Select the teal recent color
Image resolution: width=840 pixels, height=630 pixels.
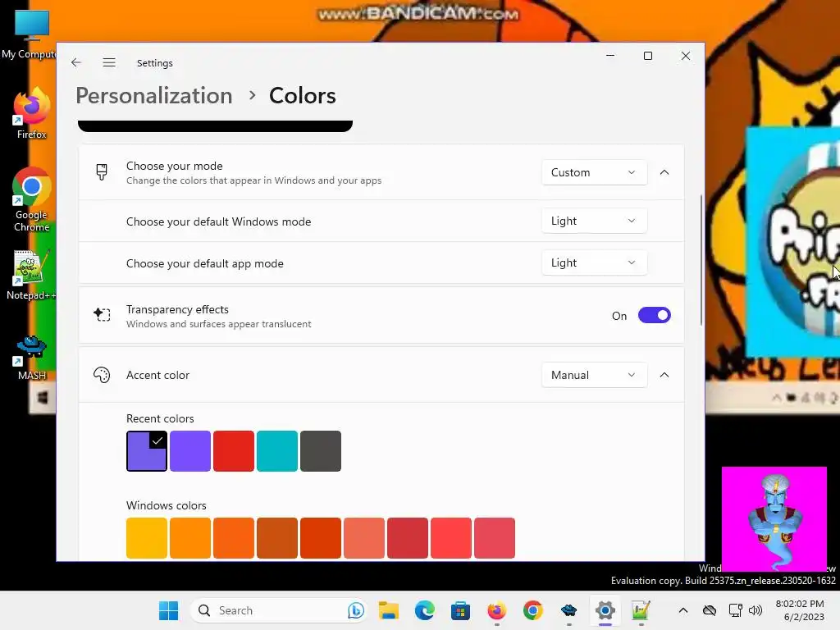[277, 451]
